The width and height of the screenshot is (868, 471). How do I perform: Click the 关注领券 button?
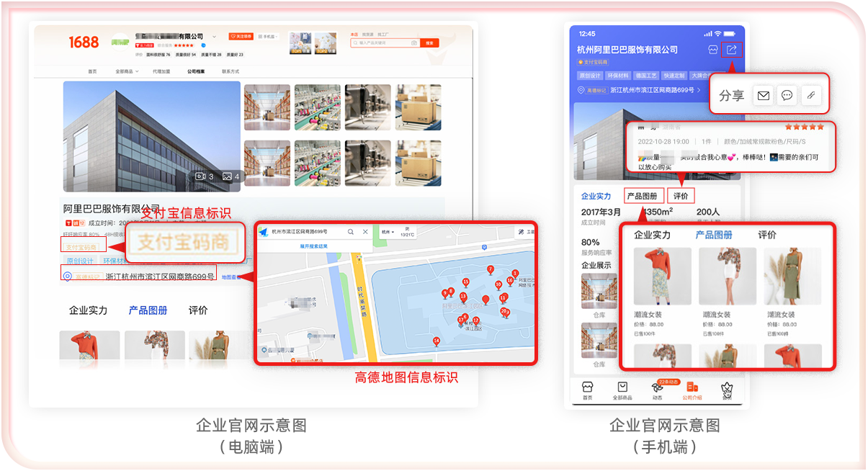(x=241, y=37)
